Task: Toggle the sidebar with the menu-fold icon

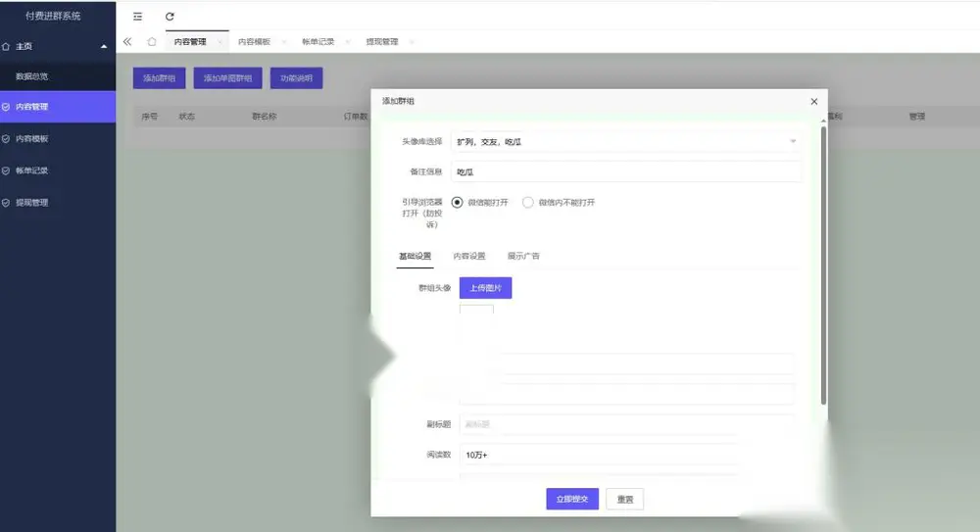Action: click(137, 17)
